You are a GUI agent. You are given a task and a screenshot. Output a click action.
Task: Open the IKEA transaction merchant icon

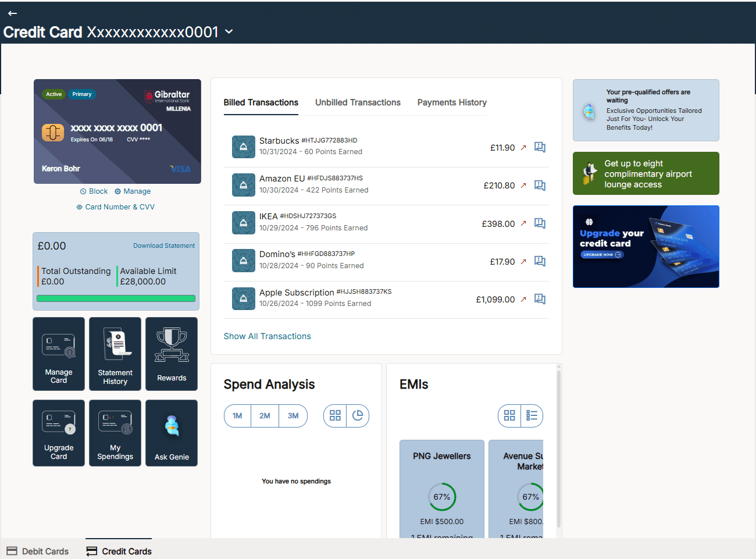[244, 223]
